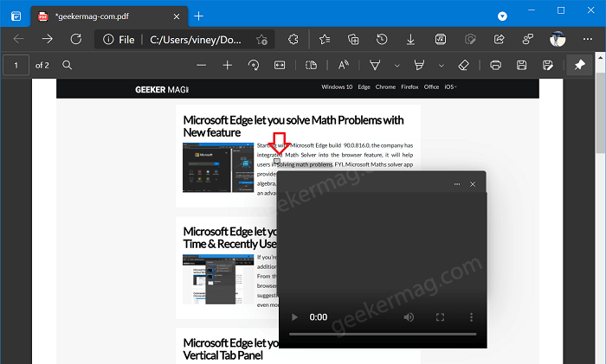
Task: Play the video in popup
Action: (x=294, y=317)
